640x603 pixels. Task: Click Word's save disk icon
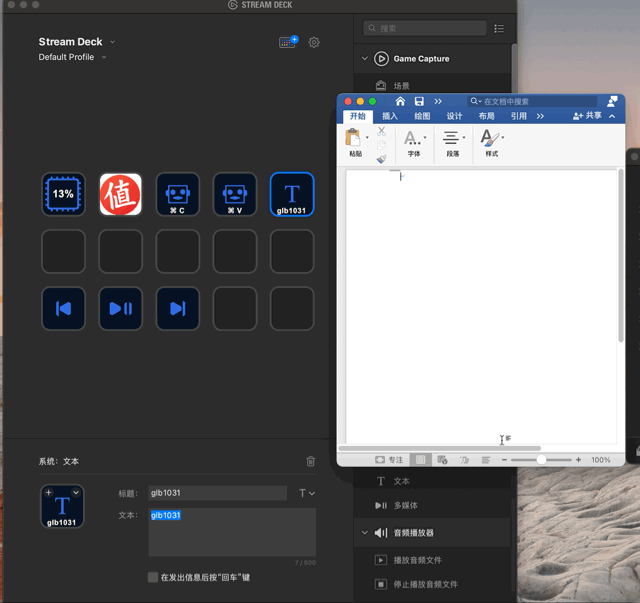click(x=419, y=101)
